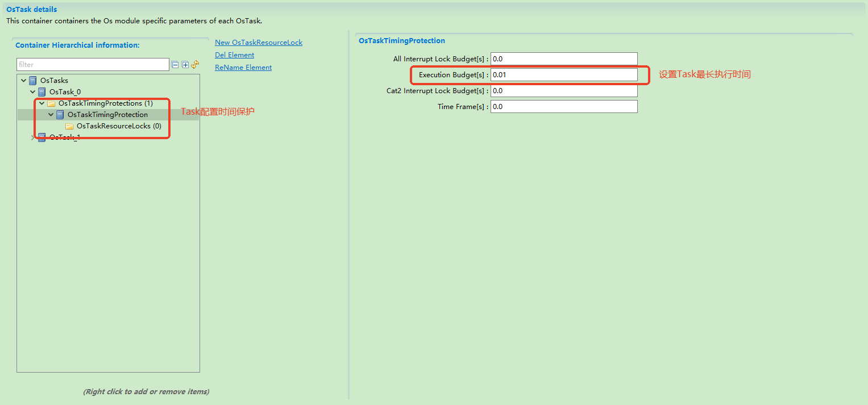Collapse the OsTaskTimingProtections folder node
The image size is (868, 405).
pyautogui.click(x=41, y=103)
